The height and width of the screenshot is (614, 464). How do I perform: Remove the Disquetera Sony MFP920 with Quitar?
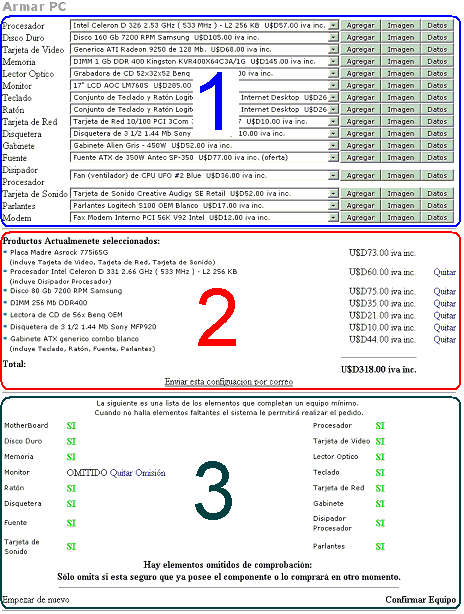pos(444,328)
